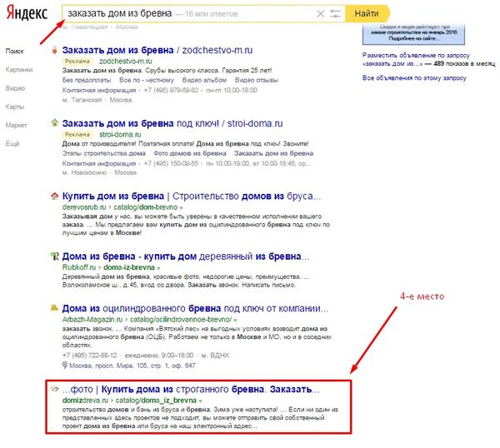The image size is (500, 448).
Task: Open Все по - честному sitelink
Action: (147, 80)
